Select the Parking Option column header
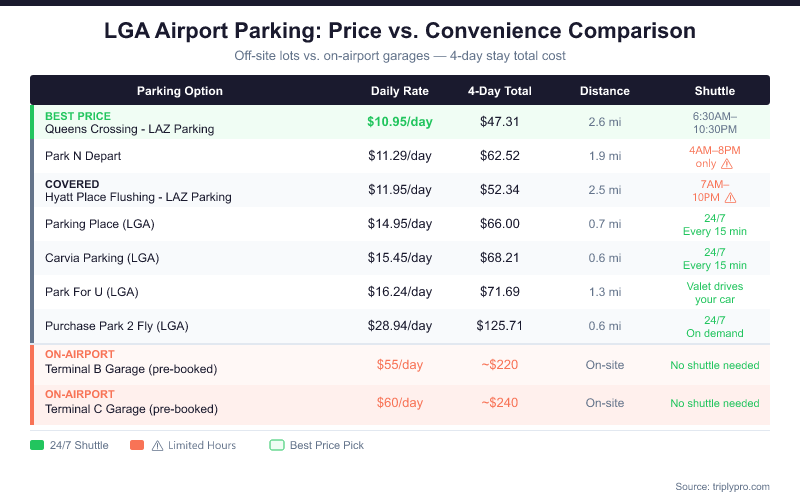This screenshot has height=500, width=800. pos(179,91)
